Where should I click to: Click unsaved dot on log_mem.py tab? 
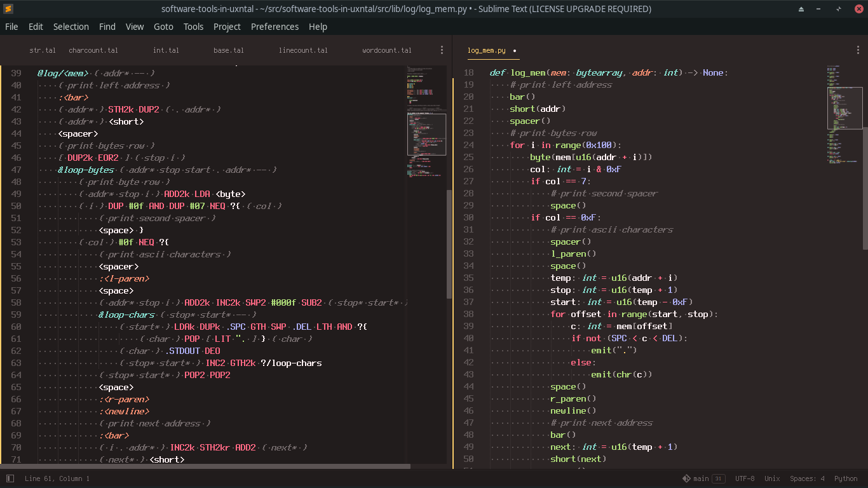[x=515, y=51]
